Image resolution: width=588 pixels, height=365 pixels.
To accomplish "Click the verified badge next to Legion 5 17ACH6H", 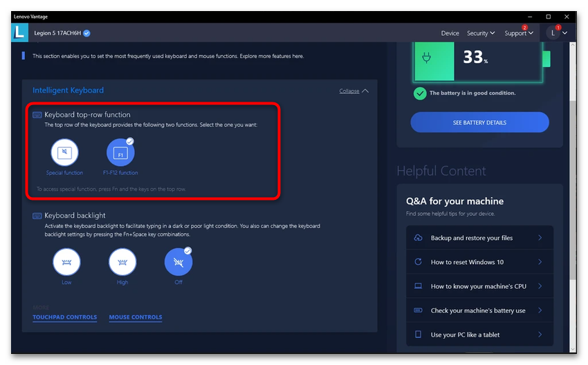I will pos(86,33).
